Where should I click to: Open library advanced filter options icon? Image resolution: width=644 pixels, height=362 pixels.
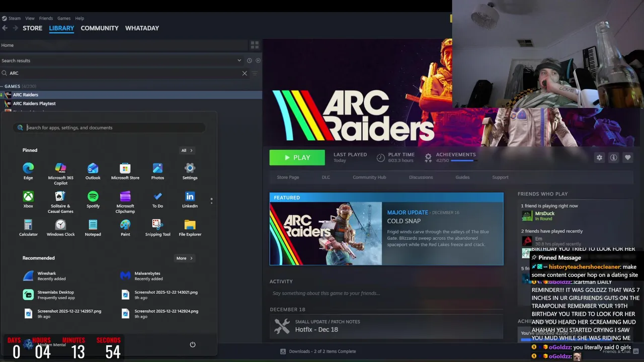[255, 73]
